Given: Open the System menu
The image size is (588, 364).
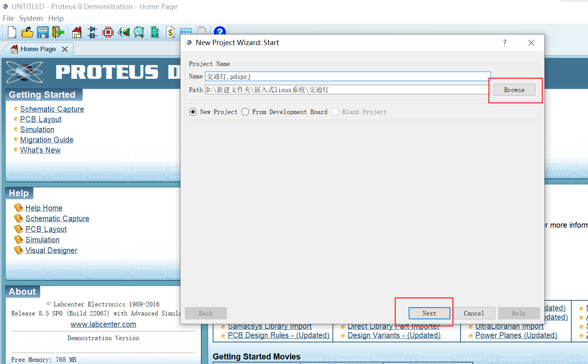Looking at the screenshot, I should click(x=31, y=18).
